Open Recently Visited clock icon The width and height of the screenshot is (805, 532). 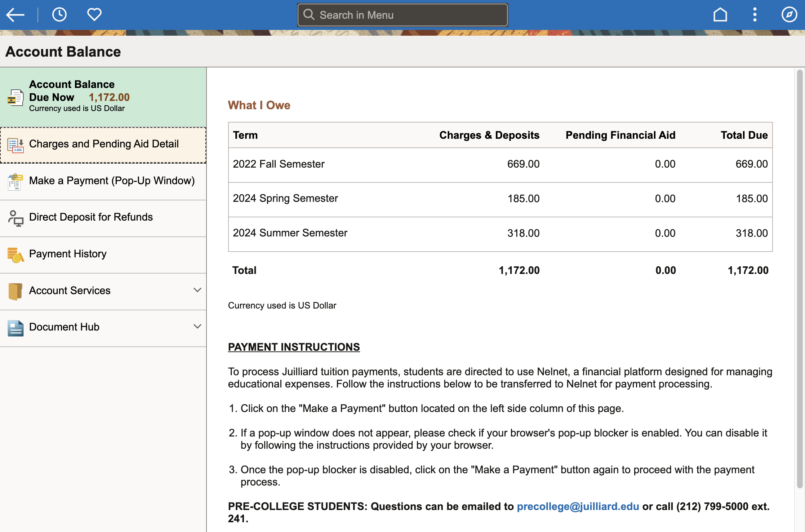click(x=59, y=15)
